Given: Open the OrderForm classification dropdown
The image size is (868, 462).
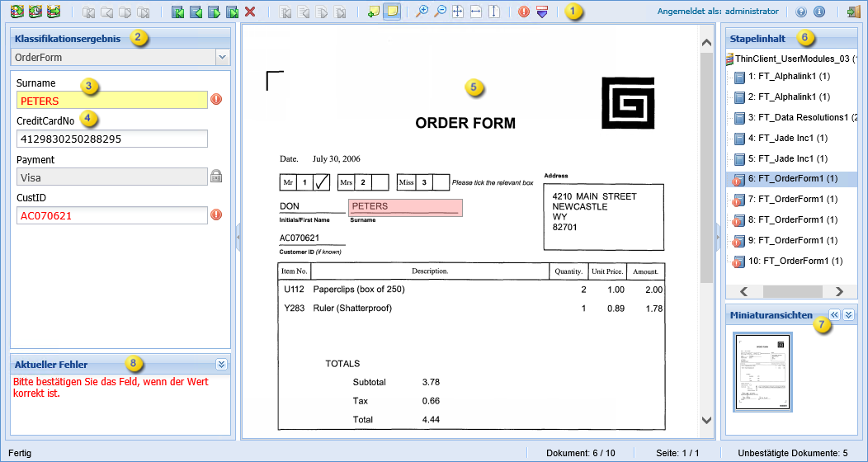Looking at the screenshot, I should click(x=221, y=58).
